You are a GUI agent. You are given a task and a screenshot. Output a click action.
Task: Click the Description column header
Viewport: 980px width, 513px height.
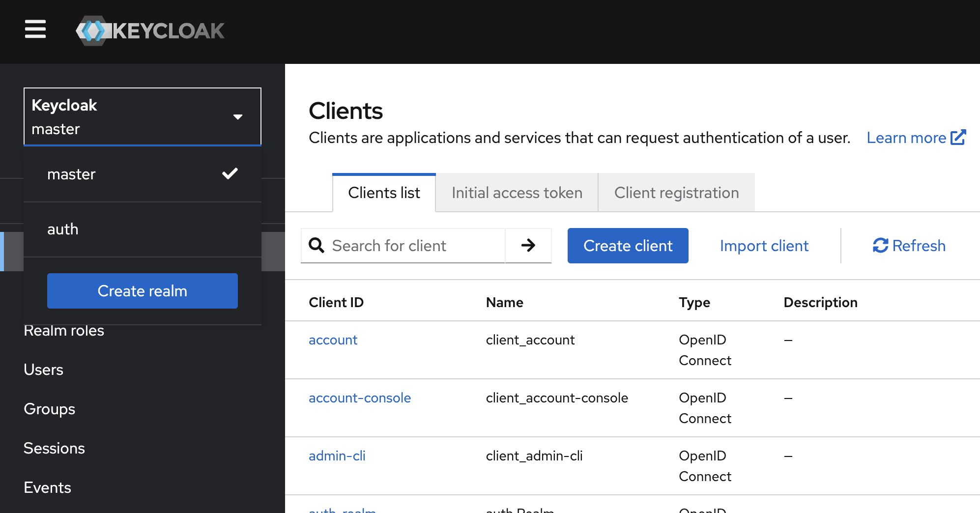tap(820, 302)
